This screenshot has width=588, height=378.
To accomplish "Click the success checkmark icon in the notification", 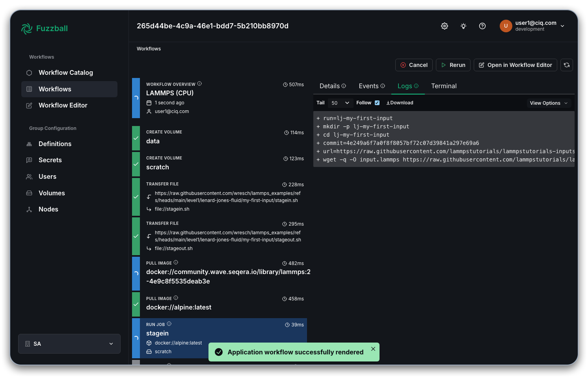I will (219, 352).
